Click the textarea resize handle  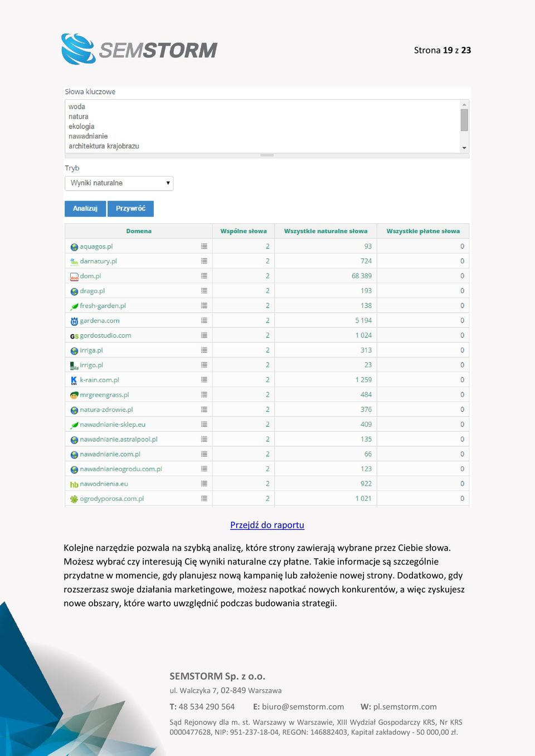click(x=267, y=155)
